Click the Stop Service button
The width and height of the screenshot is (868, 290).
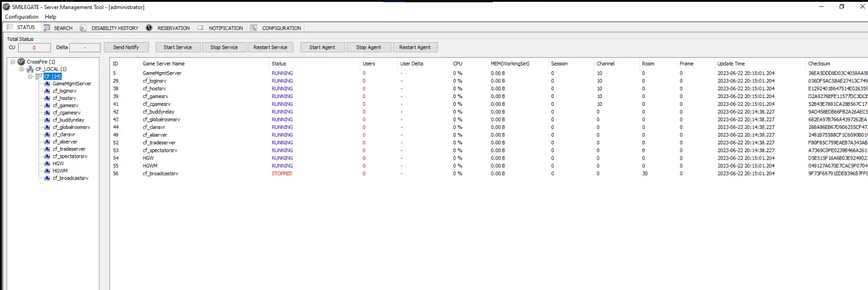point(224,47)
